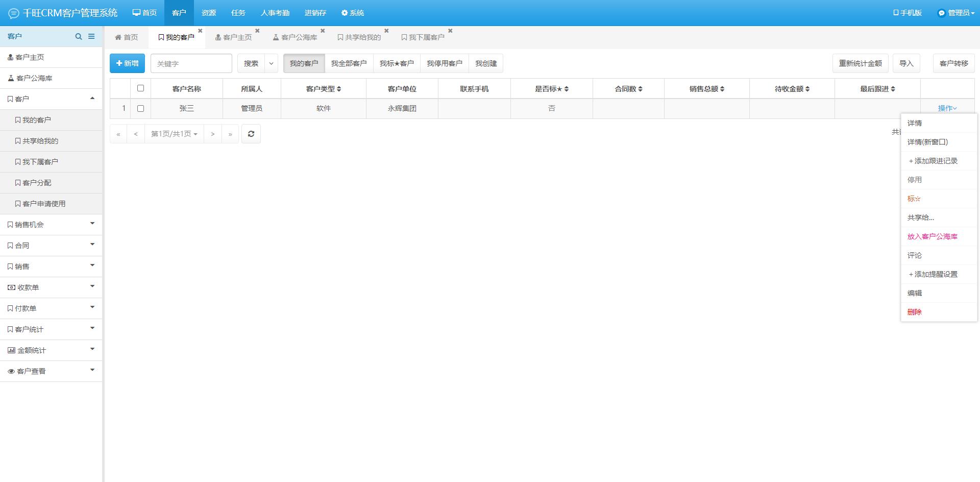The image size is (980, 482).
Task: Close the 客户主页 tab with its x
Action: 257,31
